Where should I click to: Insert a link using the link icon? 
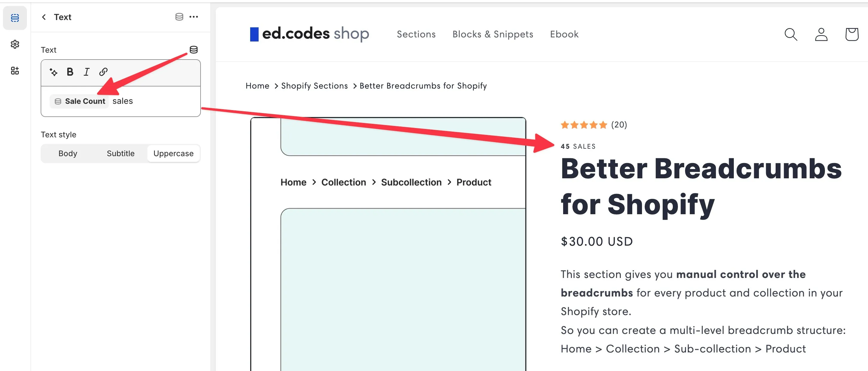coord(103,72)
